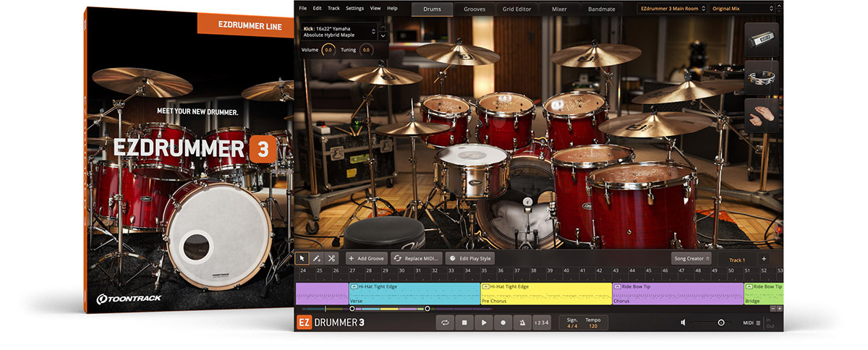This screenshot has height=350, width=868.
Task: Select the scissors cut tool
Action: [x=331, y=258]
